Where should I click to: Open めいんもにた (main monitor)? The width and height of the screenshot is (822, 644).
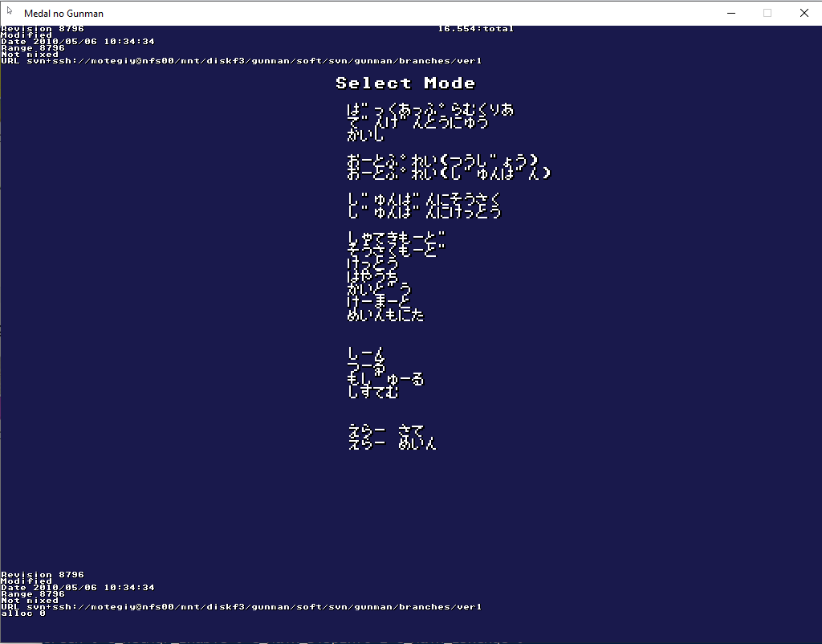coord(385,316)
